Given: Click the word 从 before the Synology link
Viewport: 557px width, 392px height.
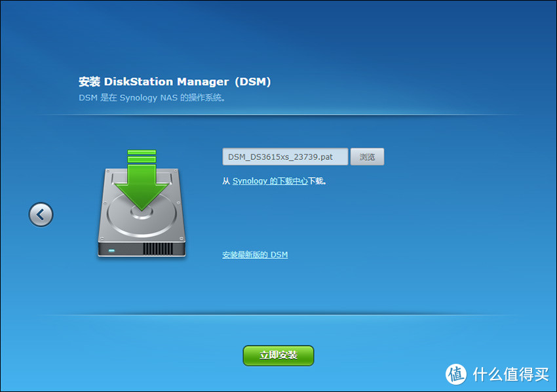Looking at the screenshot, I should 226,181.
